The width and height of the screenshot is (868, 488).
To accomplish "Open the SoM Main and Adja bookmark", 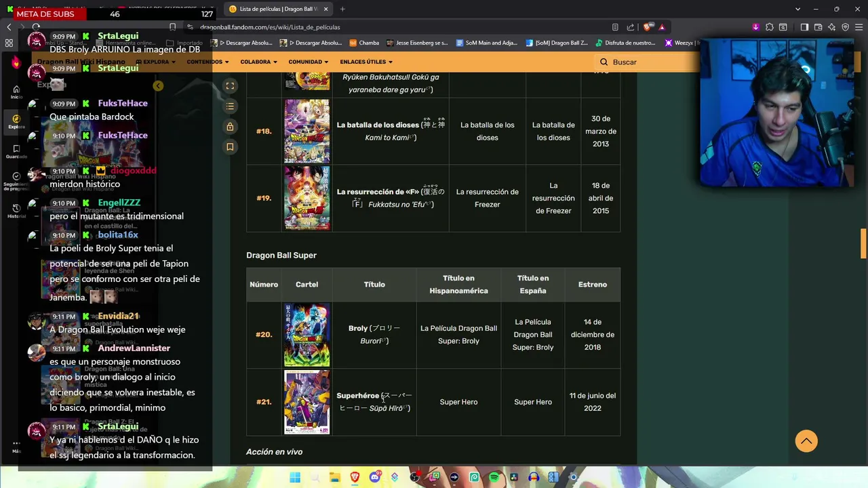I will 487,43.
